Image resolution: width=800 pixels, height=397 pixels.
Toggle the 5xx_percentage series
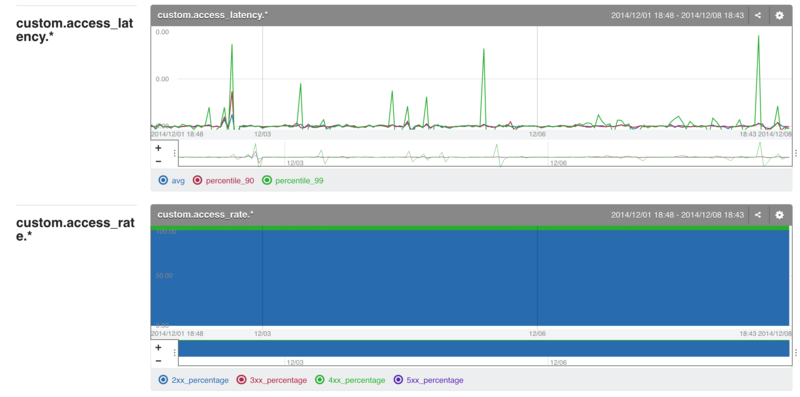click(x=429, y=380)
